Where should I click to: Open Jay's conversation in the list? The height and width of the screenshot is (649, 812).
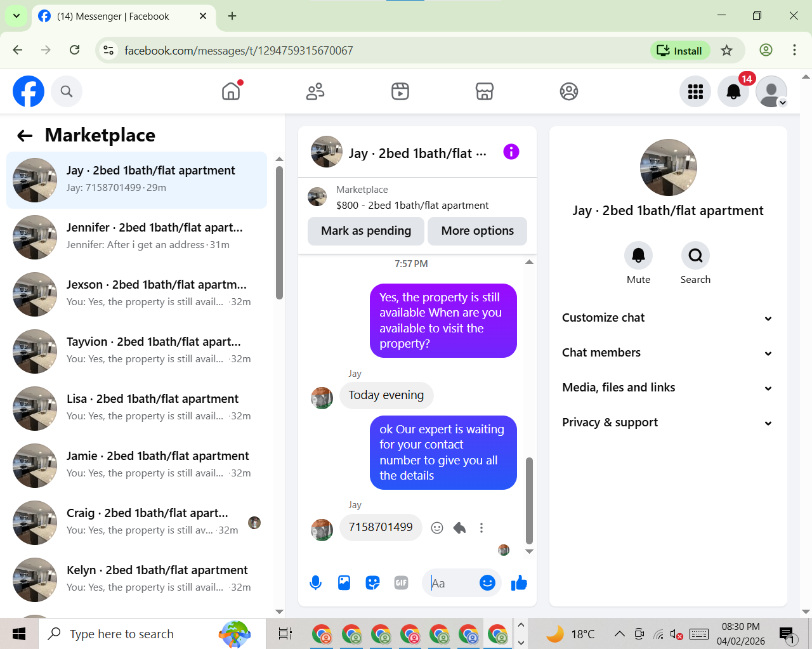tap(136, 180)
